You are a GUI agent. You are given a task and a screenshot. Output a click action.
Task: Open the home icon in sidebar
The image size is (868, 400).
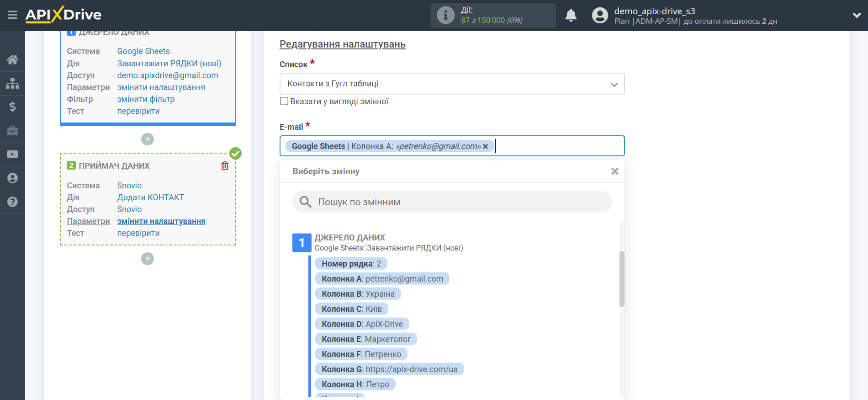click(12, 59)
